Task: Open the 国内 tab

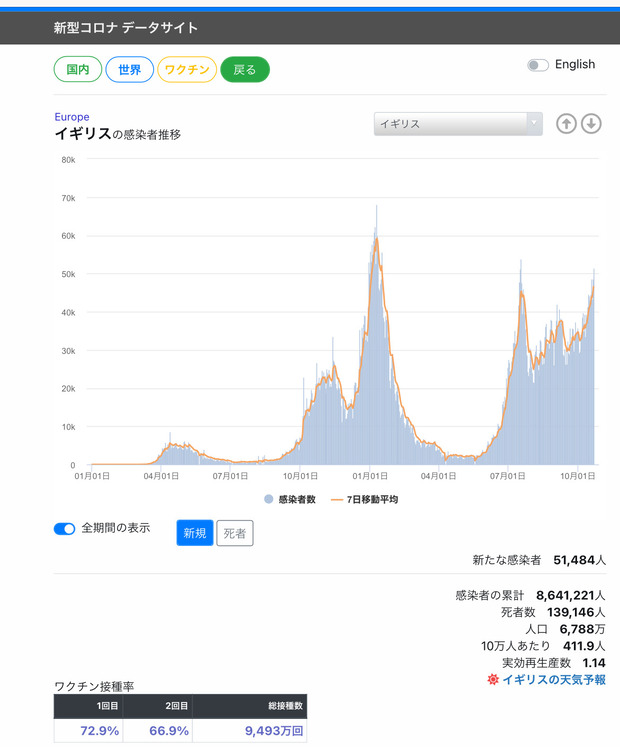Action: pyautogui.click(x=78, y=70)
